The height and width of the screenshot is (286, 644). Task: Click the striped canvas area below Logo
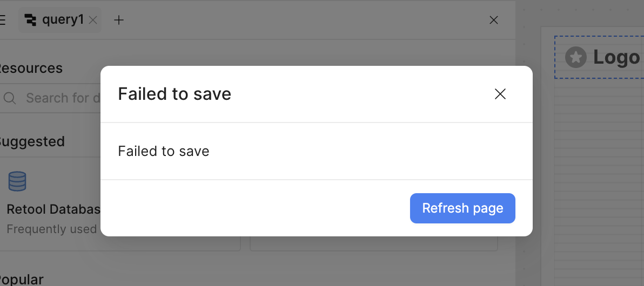point(599,178)
